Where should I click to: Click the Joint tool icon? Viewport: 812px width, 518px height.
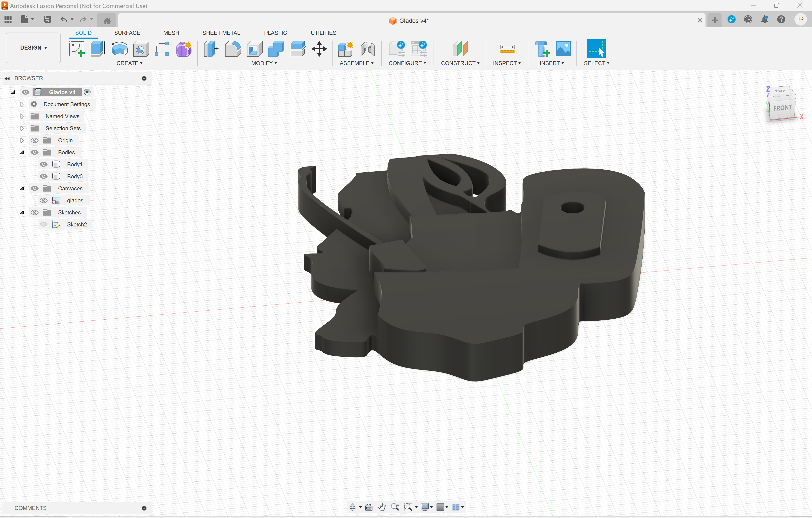pos(368,49)
